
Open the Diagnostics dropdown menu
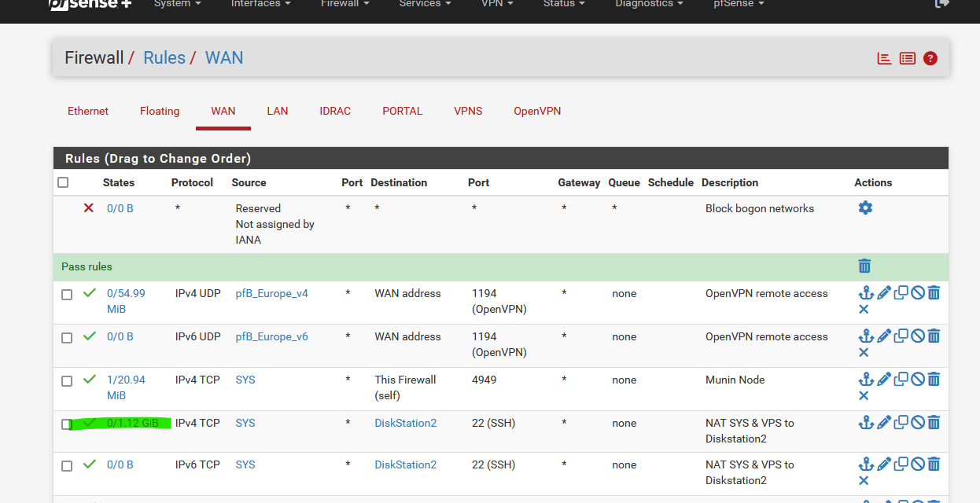point(650,4)
